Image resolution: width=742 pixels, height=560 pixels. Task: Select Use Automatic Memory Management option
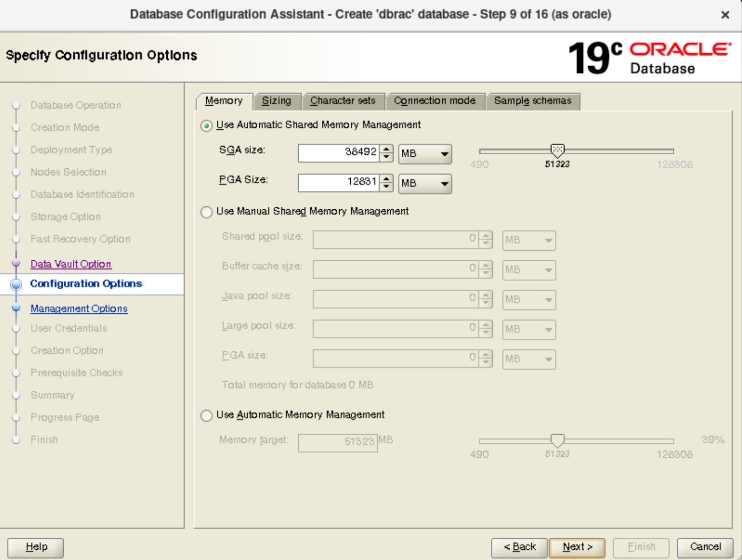coord(206,415)
